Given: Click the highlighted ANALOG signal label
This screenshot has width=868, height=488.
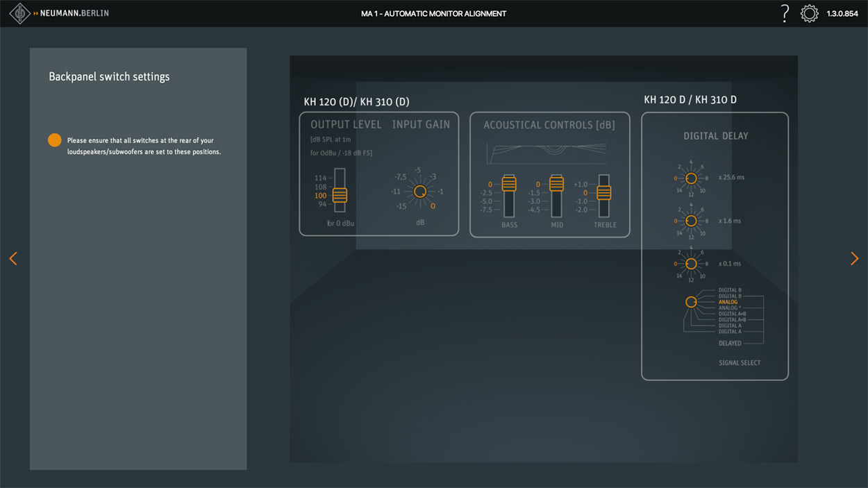Looking at the screenshot, I should [728, 302].
